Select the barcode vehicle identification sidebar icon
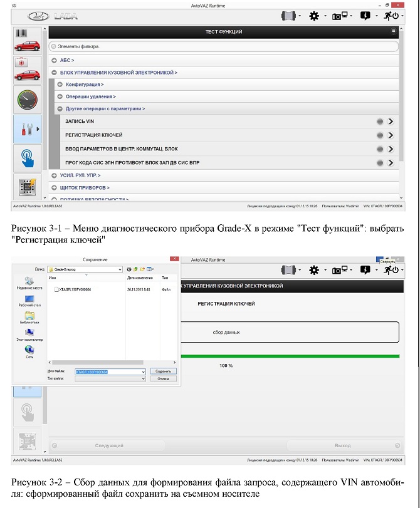Image resolution: width=420 pixels, height=508 pixels. 27,41
